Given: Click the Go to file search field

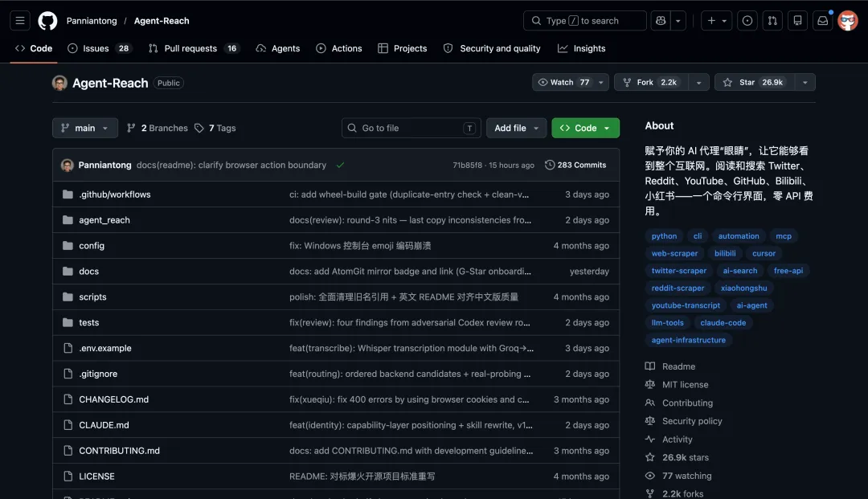Looking at the screenshot, I should pyautogui.click(x=411, y=128).
